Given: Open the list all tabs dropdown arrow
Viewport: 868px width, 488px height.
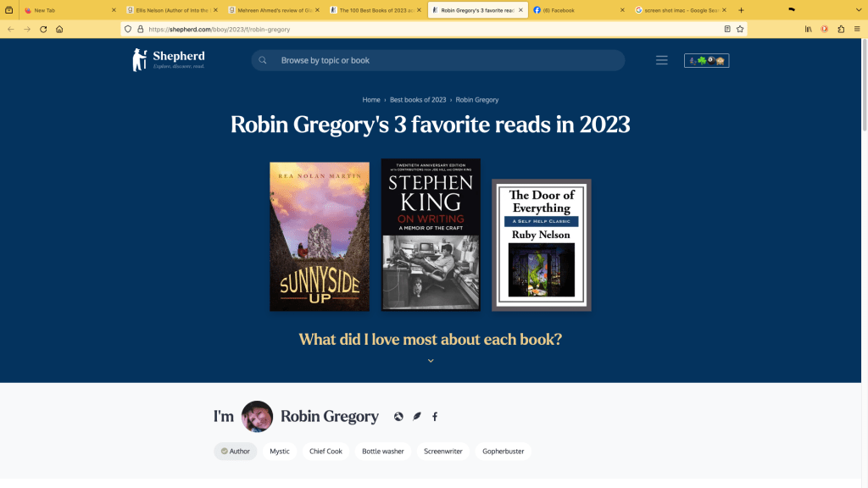Looking at the screenshot, I should tap(859, 10).
